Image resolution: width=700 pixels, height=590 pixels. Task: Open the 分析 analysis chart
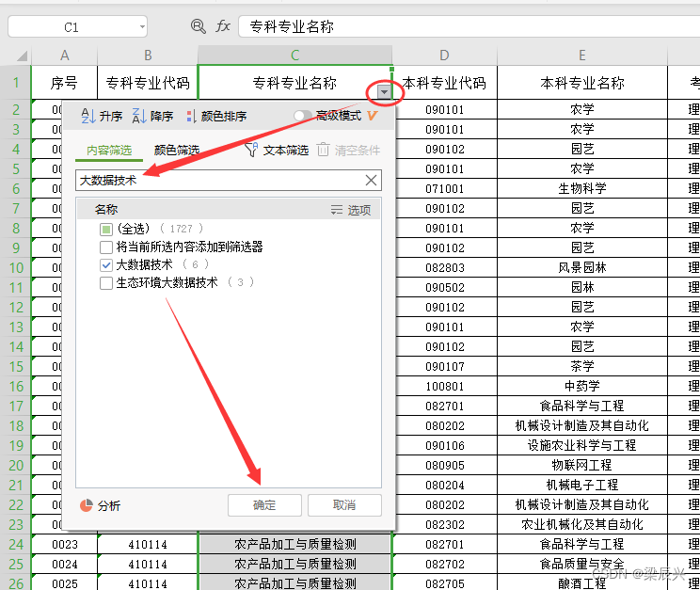coord(100,505)
